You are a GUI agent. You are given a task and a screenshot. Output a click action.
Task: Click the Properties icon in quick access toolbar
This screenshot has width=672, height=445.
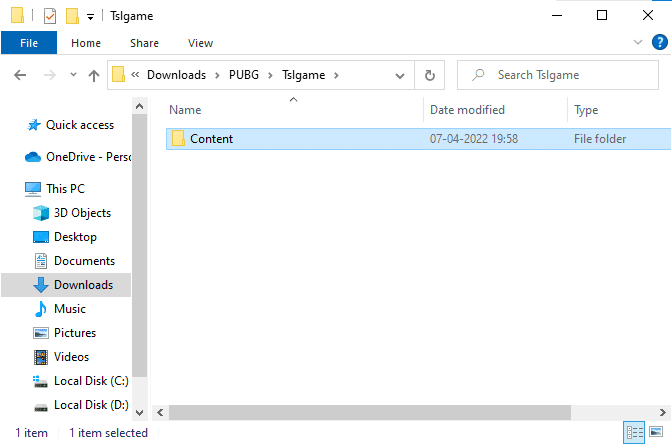pos(50,16)
